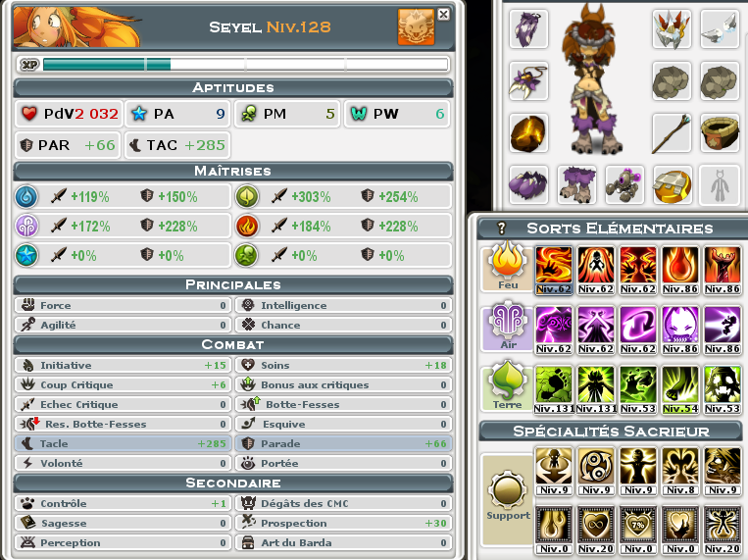
Task: Click the orange guild emblem button
Action: pos(416,26)
